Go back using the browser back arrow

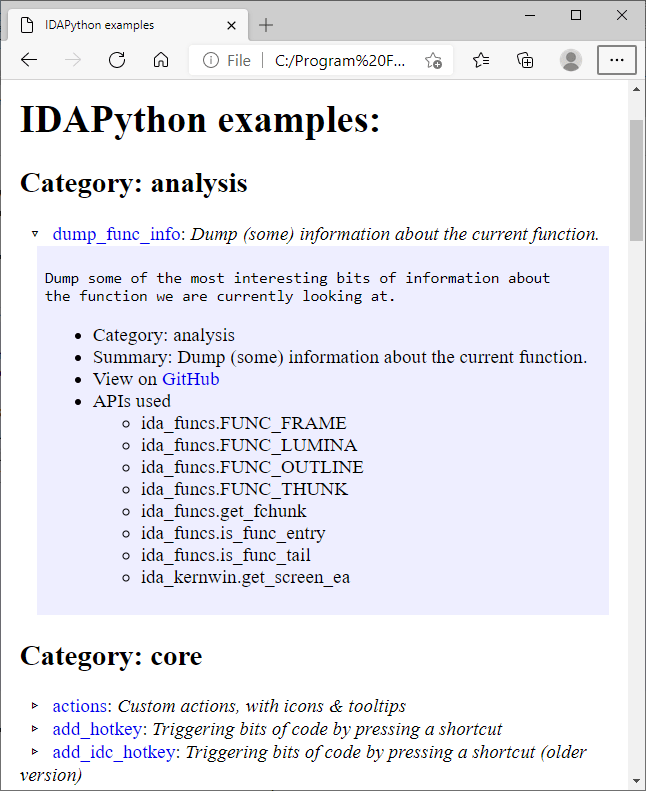(29, 60)
